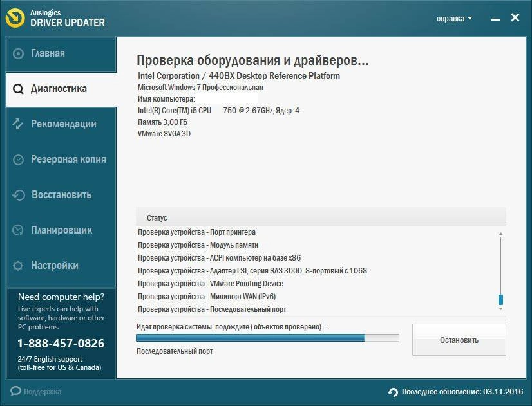Screen dimensions: 532x406
Task: Select the 'VMware Pointing Device' status row
Action: click(x=211, y=284)
